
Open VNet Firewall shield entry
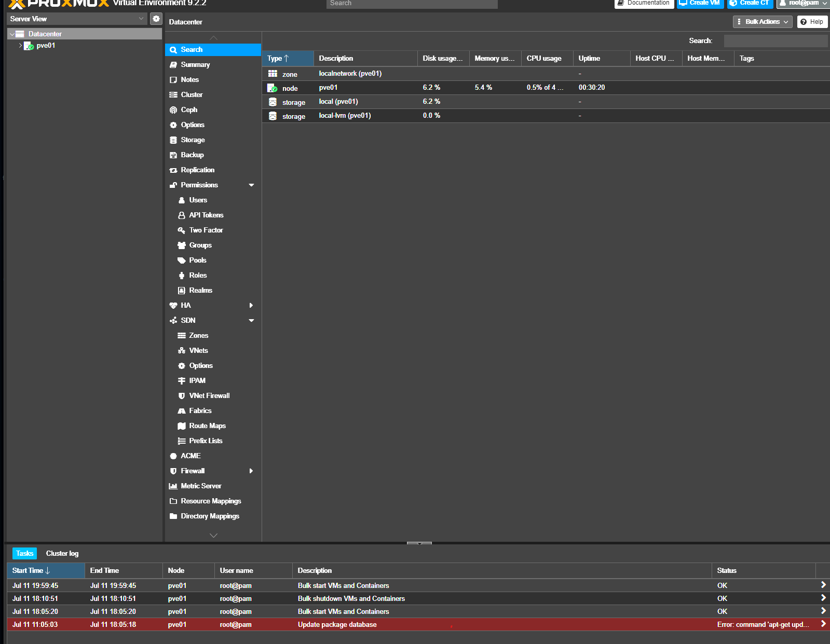click(213, 395)
